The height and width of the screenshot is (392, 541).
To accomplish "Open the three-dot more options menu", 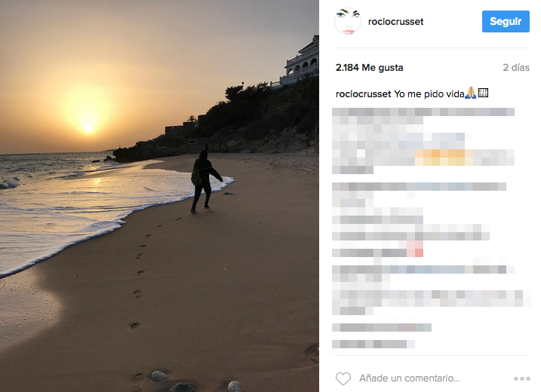I will pyautogui.click(x=521, y=378).
